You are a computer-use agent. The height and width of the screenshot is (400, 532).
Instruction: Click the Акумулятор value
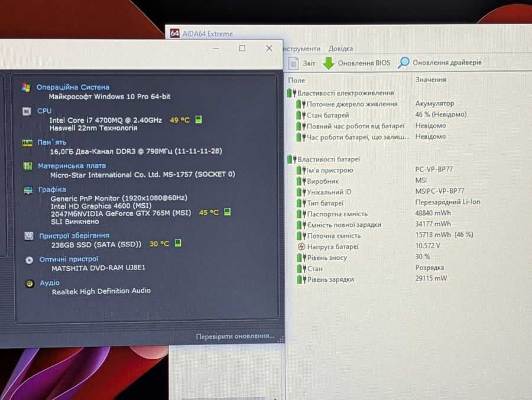click(434, 103)
